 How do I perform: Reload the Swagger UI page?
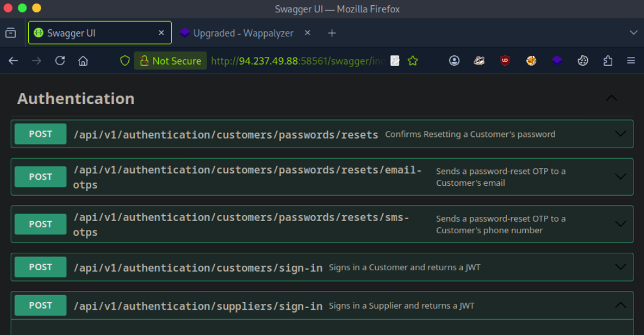pos(60,61)
